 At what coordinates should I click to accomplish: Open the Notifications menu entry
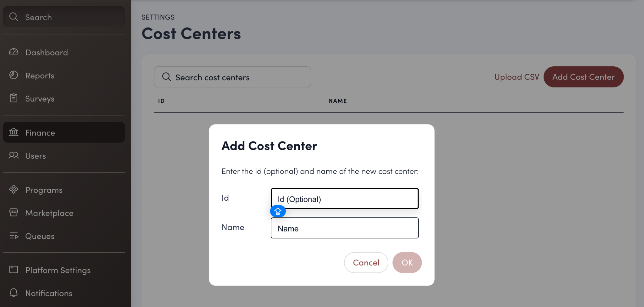point(49,293)
